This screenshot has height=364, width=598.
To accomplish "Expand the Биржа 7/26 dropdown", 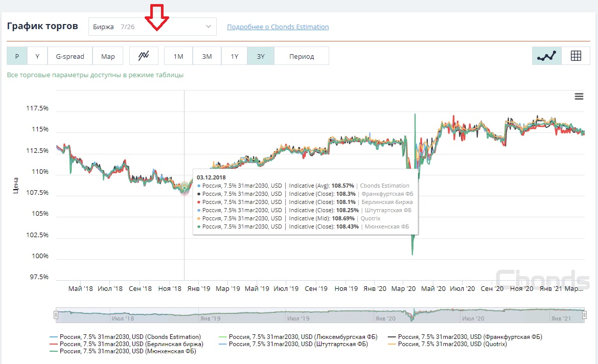I will 152,27.
